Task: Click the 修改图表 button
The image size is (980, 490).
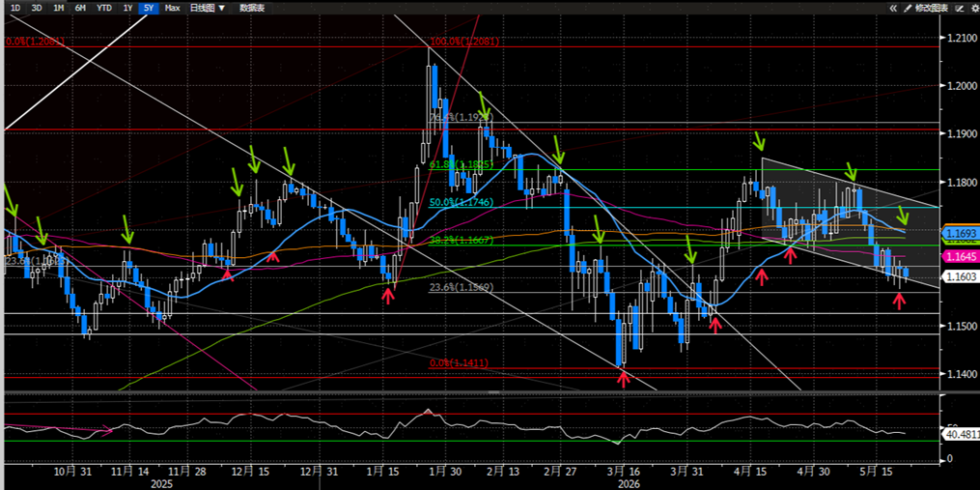Action: 932,8
